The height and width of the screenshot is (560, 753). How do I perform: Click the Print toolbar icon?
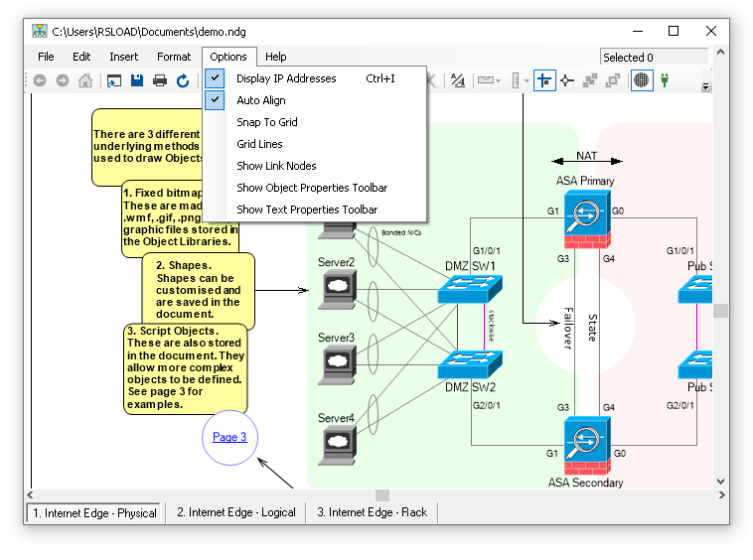(159, 80)
